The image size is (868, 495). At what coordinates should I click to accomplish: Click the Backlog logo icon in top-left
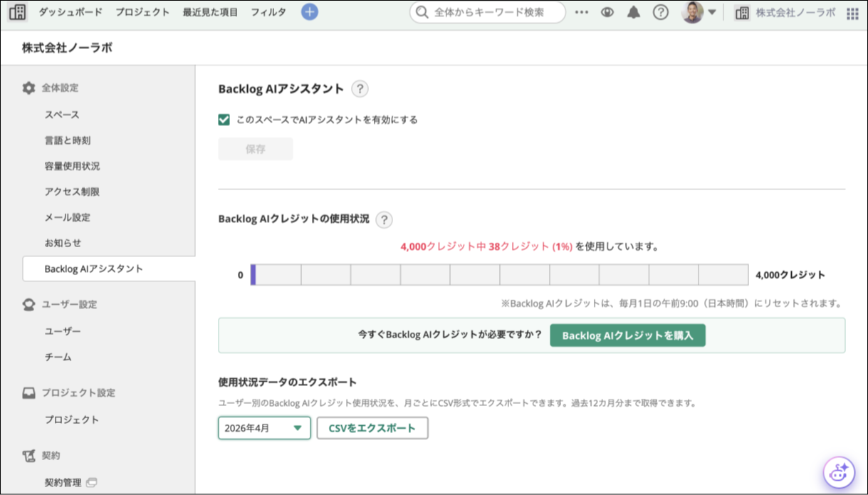coord(17,12)
